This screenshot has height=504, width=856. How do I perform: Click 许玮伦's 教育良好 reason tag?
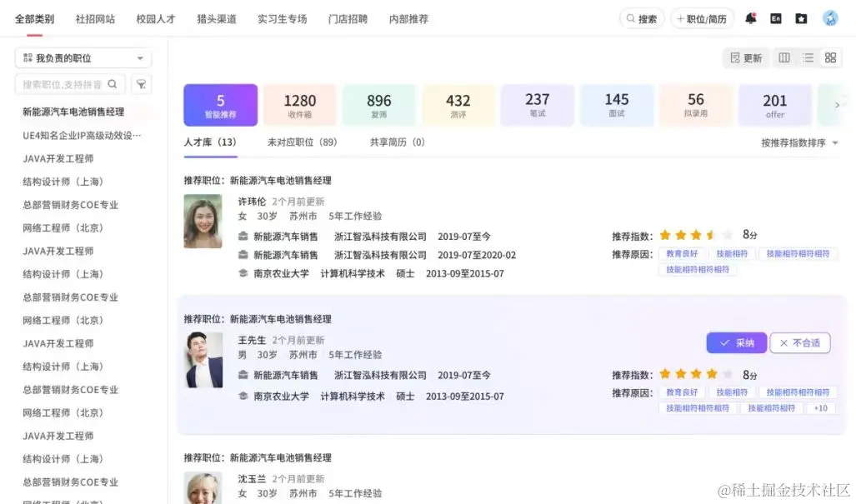pos(682,253)
